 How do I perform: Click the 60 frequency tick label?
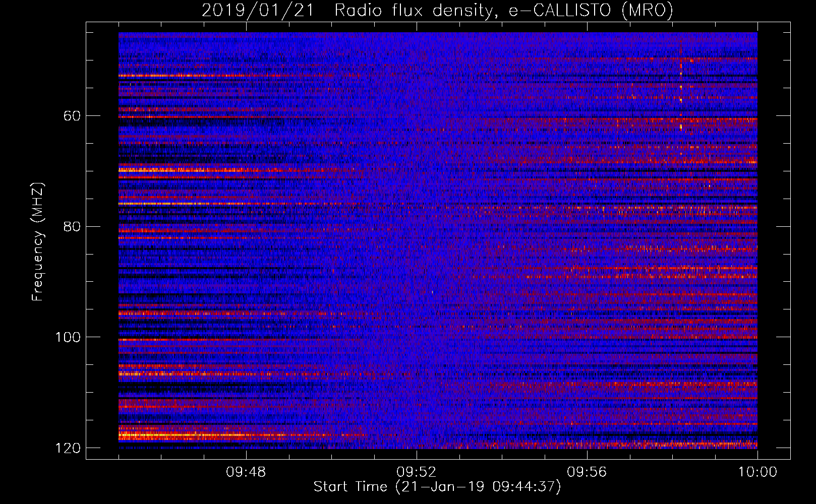pos(72,116)
